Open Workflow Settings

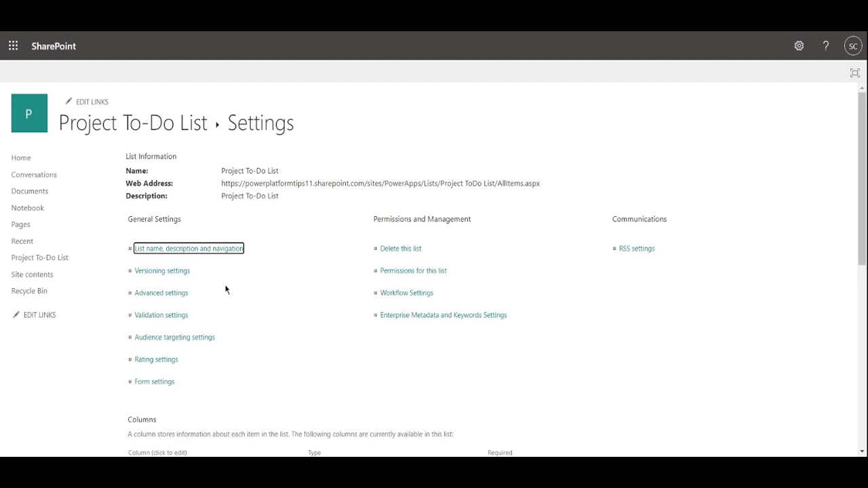(x=406, y=293)
